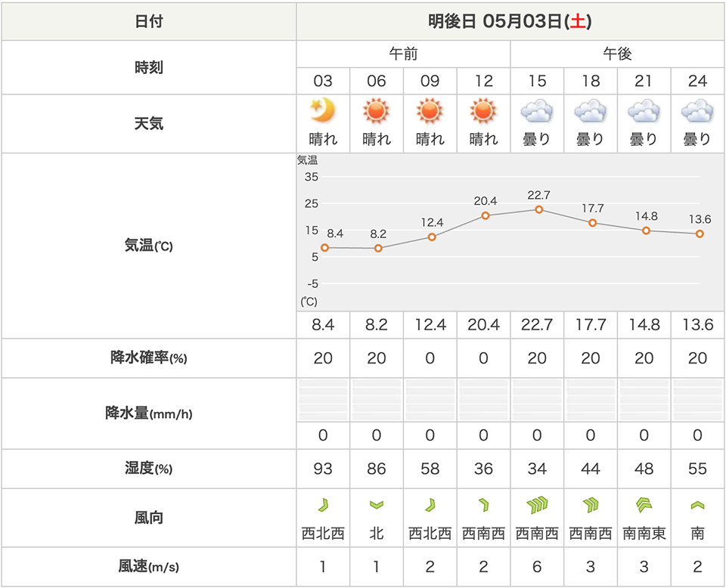
Task: Click the humidity value 86
Action: click(x=377, y=469)
